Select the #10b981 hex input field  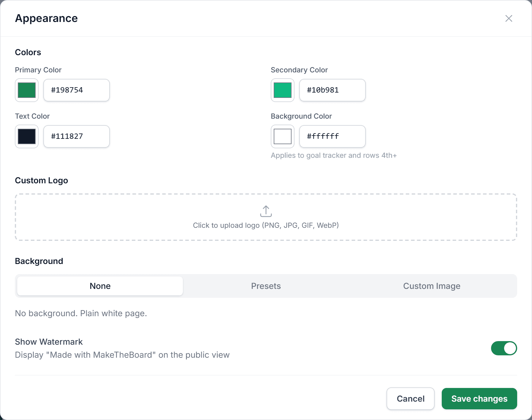pyautogui.click(x=332, y=90)
